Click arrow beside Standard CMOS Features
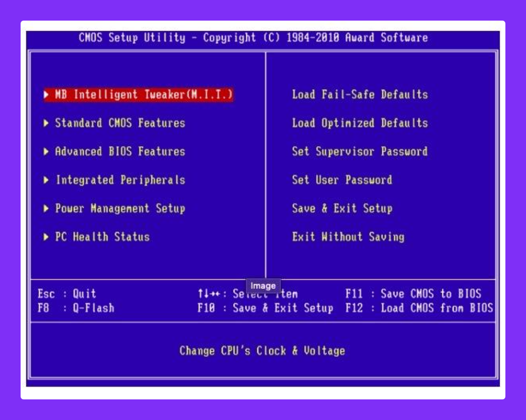This screenshot has width=526, height=420. pyautogui.click(x=47, y=123)
